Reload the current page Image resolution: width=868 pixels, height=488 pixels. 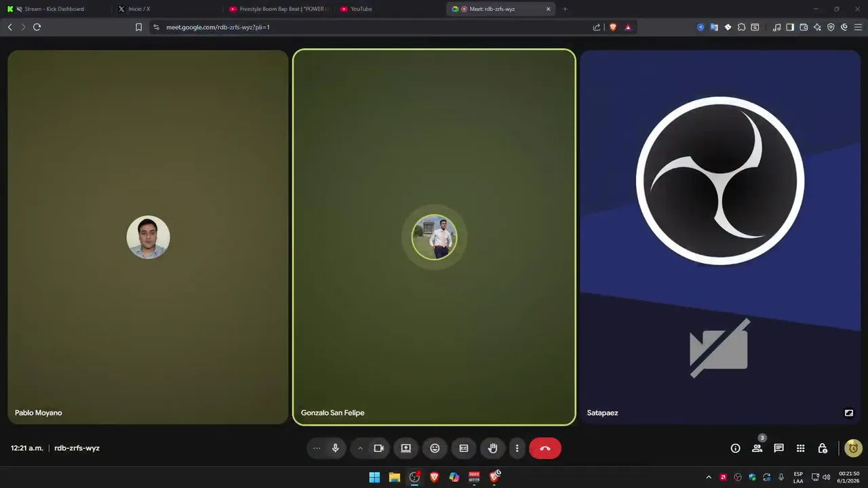pyautogui.click(x=37, y=27)
